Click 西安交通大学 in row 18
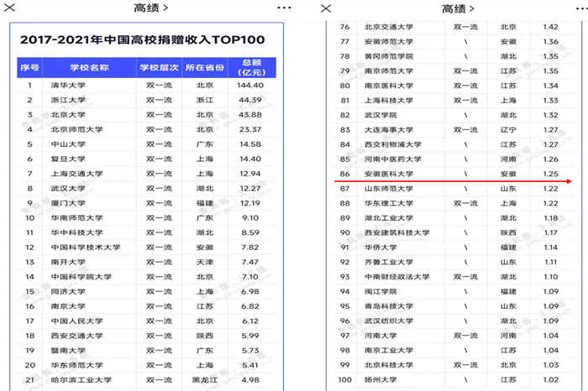The height and width of the screenshot is (391, 588). pyautogui.click(x=77, y=336)
